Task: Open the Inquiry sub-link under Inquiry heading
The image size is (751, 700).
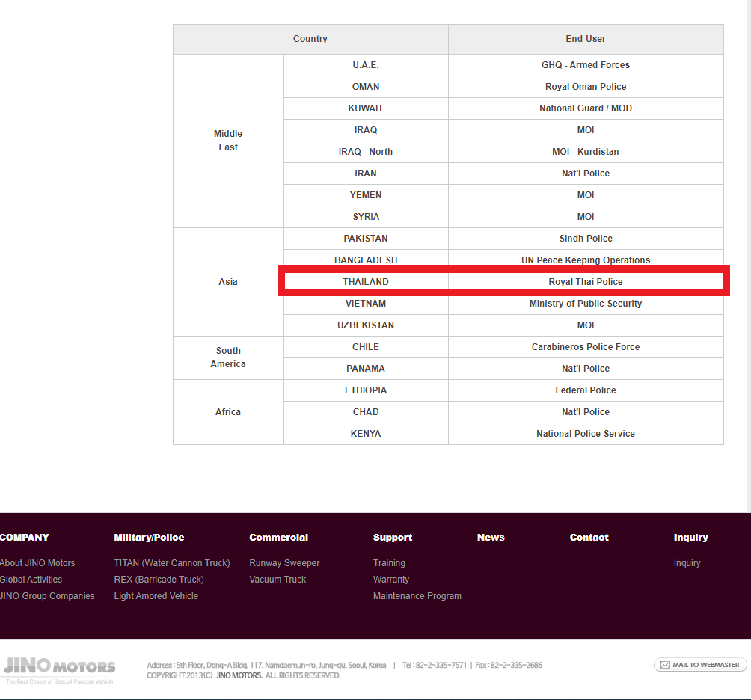Action: [687, 563]
